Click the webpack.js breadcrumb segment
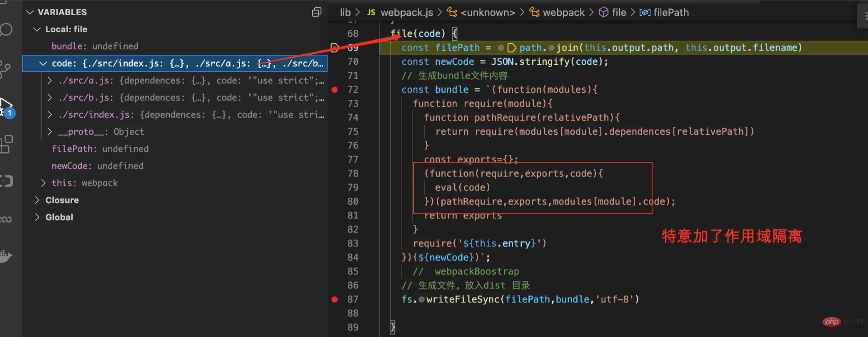The image size is (868, 337). [407, 12]
